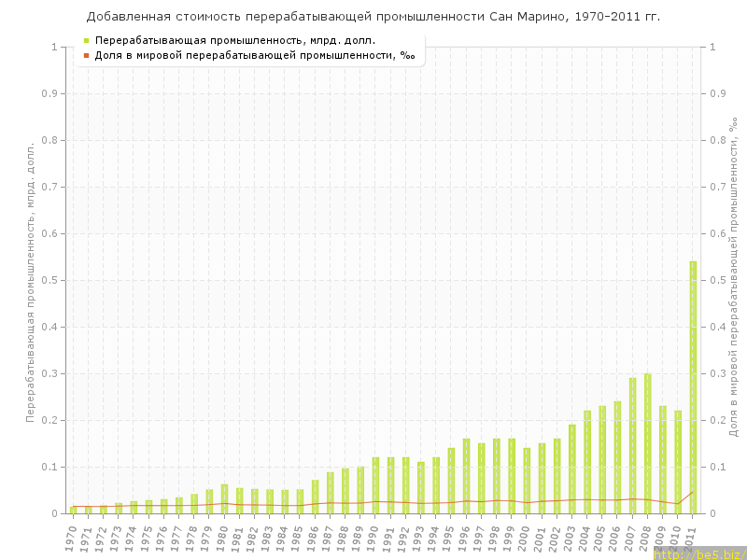Screen dimensions: 747x560
Task: Click right axis value 0.9
Action: (x=717, y=93)
